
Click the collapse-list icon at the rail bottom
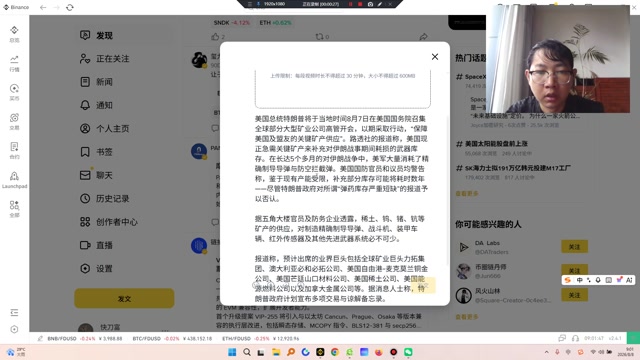pyautogui.click(x=14, y=313)
